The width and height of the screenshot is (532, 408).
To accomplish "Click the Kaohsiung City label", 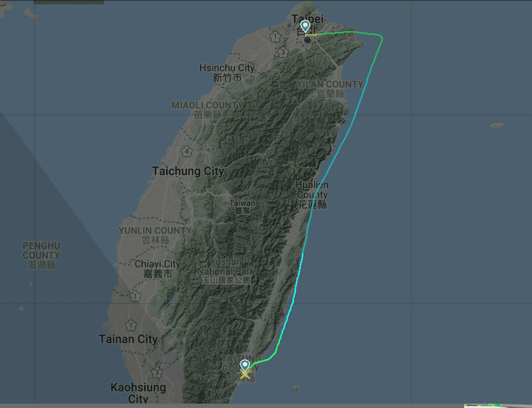I will click(138, 393).
